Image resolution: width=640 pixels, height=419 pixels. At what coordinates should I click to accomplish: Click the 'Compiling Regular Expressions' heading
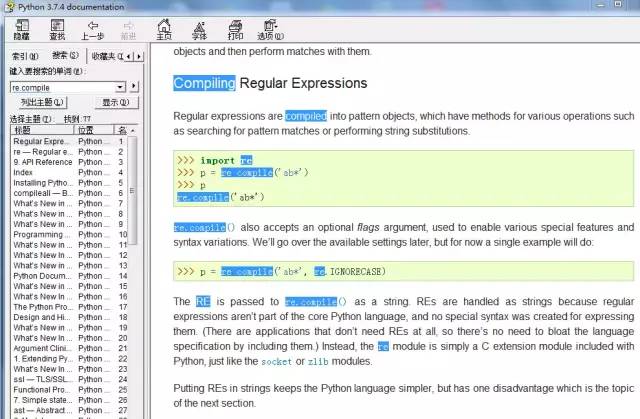tap(270, 83)
